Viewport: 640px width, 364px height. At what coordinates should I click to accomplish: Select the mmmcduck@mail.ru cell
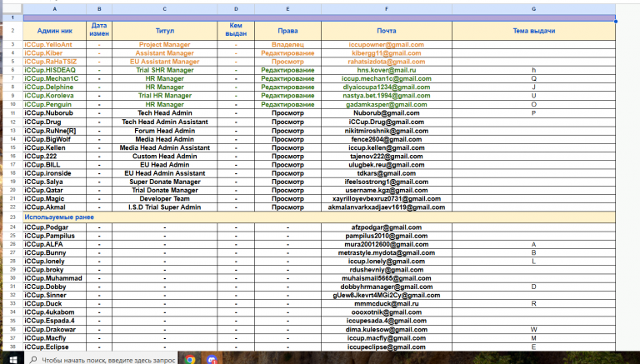pos(387,303)
